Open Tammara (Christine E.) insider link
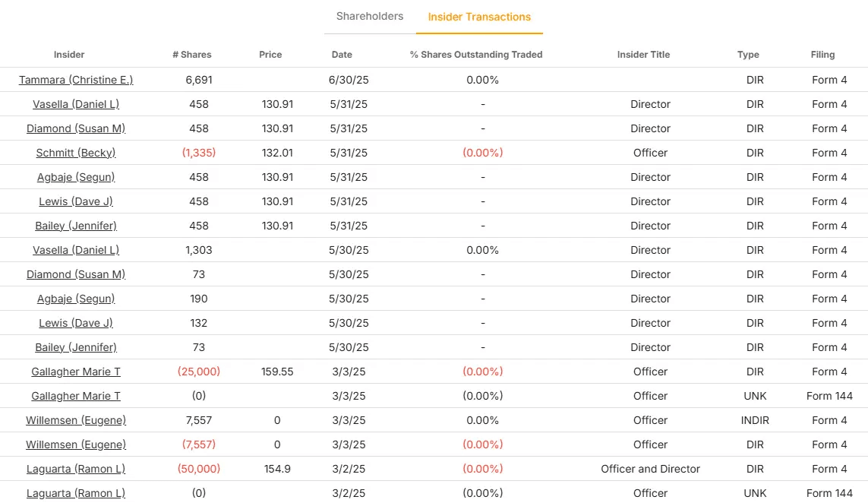Screen dimensions: 868x503 point(76,80)
